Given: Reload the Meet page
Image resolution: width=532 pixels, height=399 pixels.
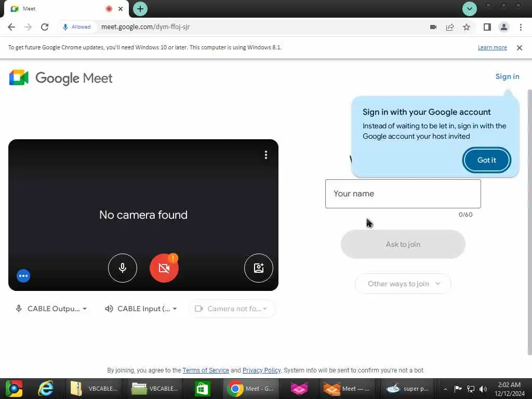Looking at the screenshot, I should click(x=45, y=27).
